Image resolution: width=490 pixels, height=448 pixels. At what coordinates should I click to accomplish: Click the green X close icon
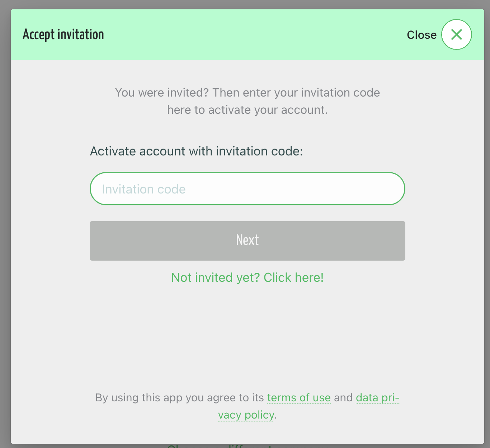[456, 34]
